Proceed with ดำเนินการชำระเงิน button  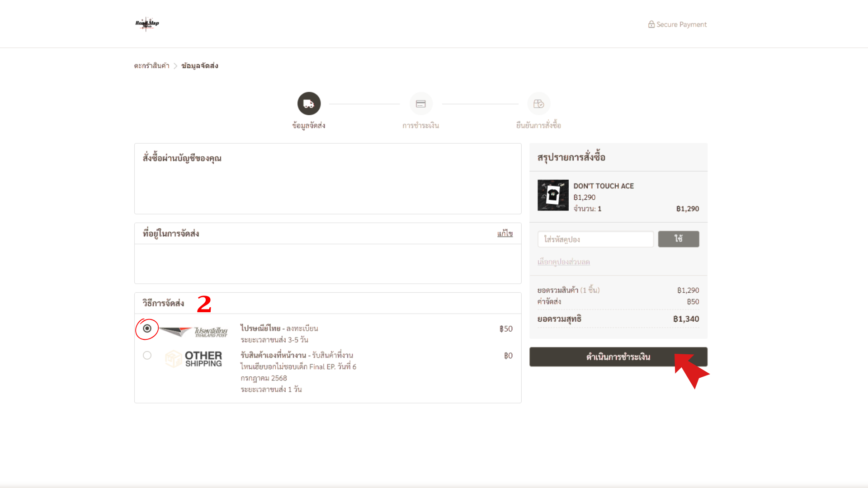pyautogui.click(x=618, y=357)
